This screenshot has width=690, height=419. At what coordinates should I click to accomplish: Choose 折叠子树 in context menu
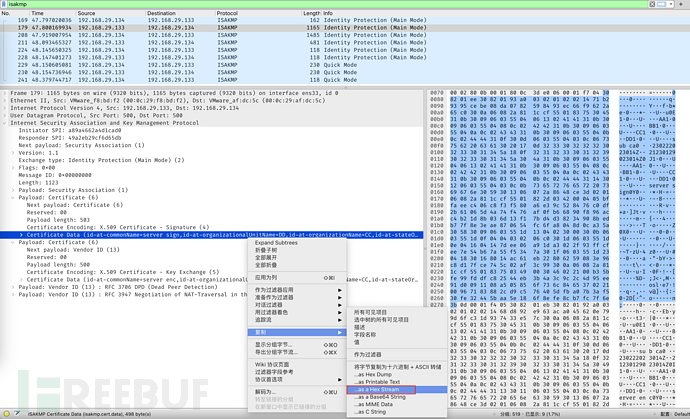tap(297, 250)
